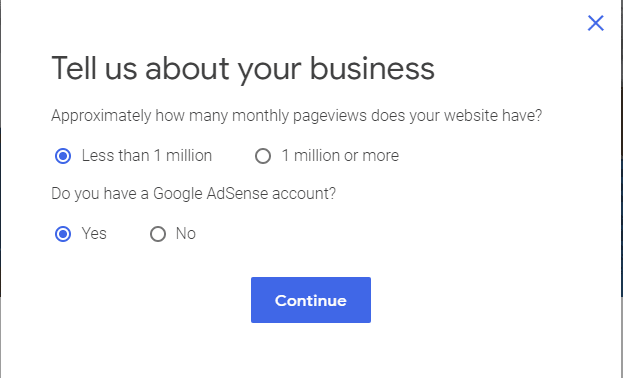Click the 'Tell us about your business' heading
This screenshot has height=378, width=623.
(x=243, y=69)
